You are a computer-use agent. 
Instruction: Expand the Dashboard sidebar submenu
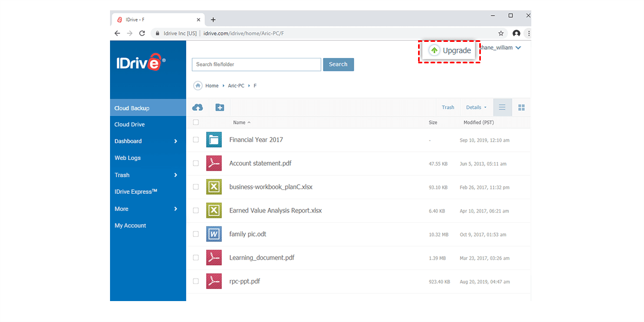175,141
